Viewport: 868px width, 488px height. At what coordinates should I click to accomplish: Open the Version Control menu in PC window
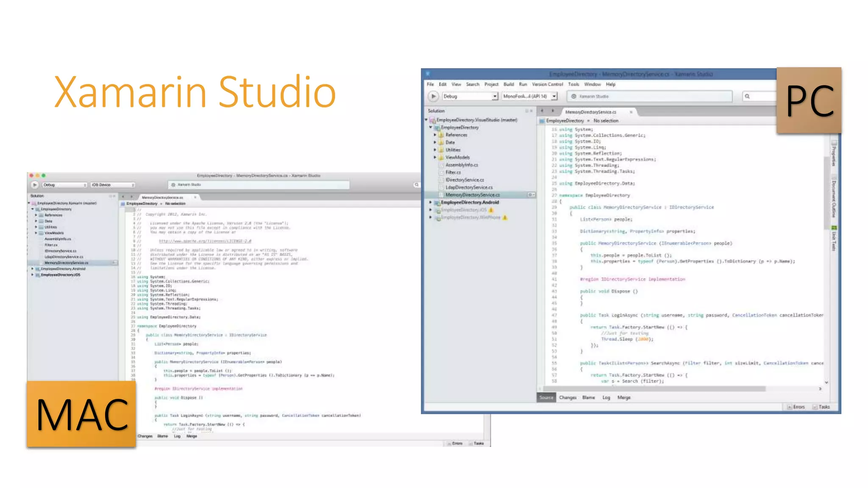click(547, 84)
